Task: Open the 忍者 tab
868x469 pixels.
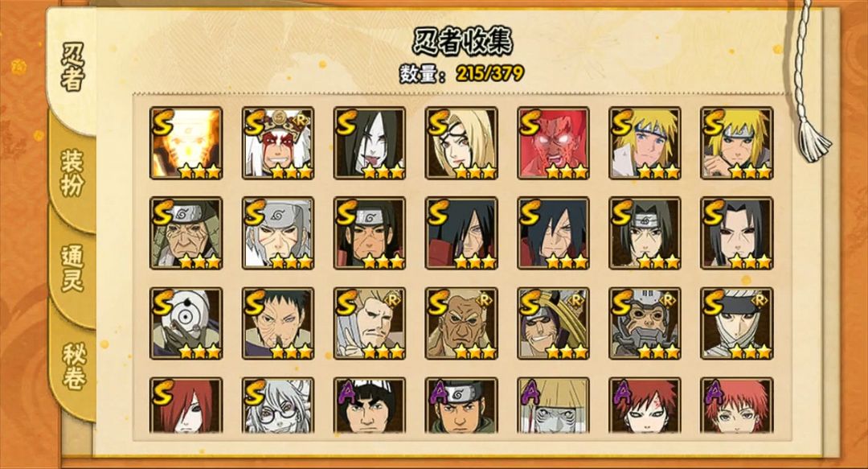Action: pos(72,67)
